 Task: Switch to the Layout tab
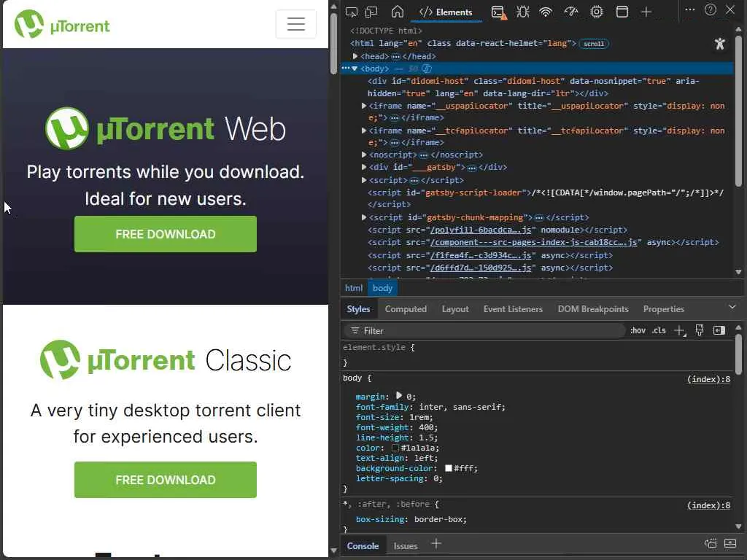coord(455,309)
